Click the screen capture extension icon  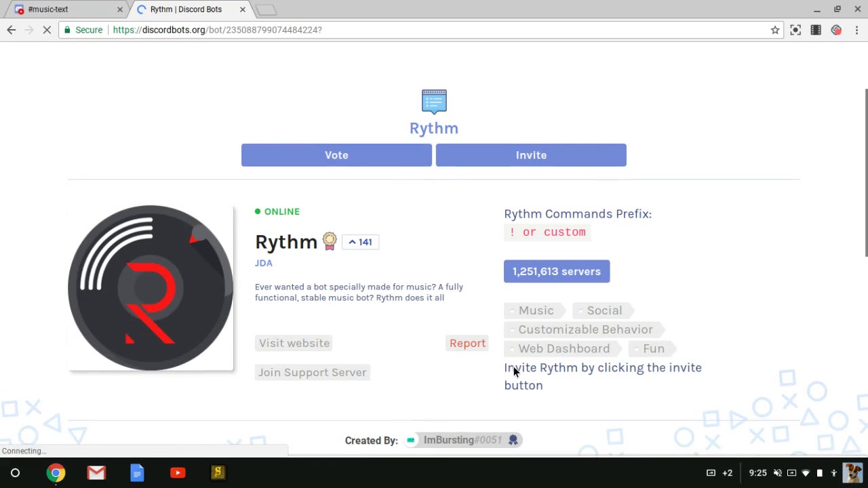795,30
